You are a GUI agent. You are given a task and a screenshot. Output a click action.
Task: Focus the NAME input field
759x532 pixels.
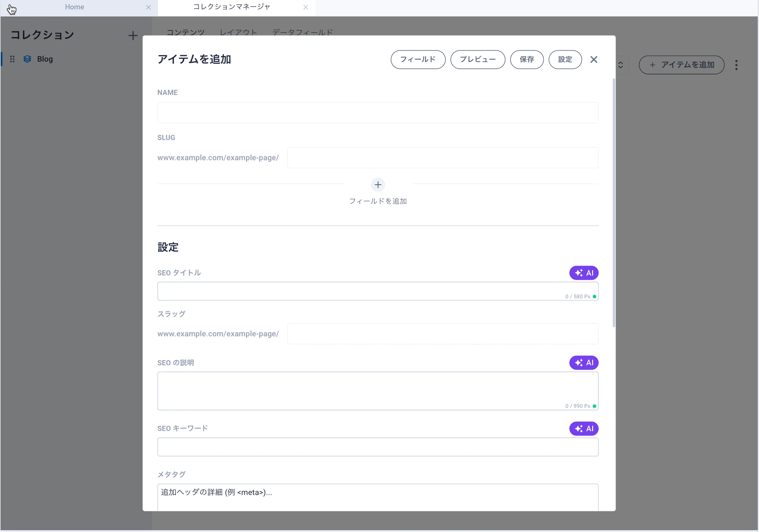378,113
